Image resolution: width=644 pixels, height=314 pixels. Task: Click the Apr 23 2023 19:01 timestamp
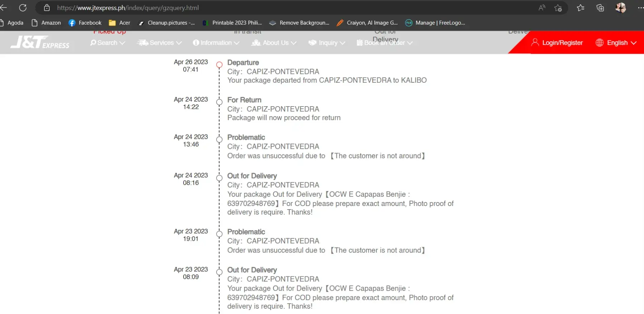tap(191, 235)
